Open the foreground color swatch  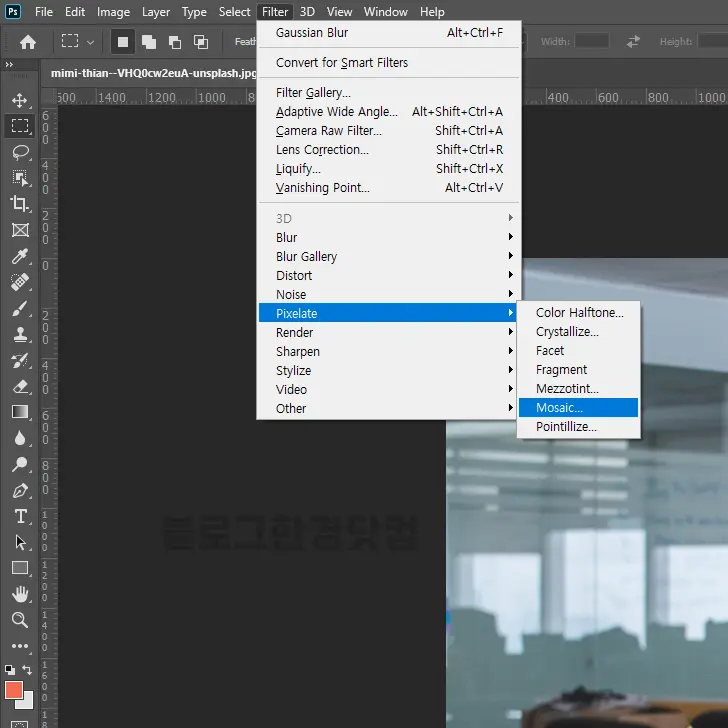14,690
